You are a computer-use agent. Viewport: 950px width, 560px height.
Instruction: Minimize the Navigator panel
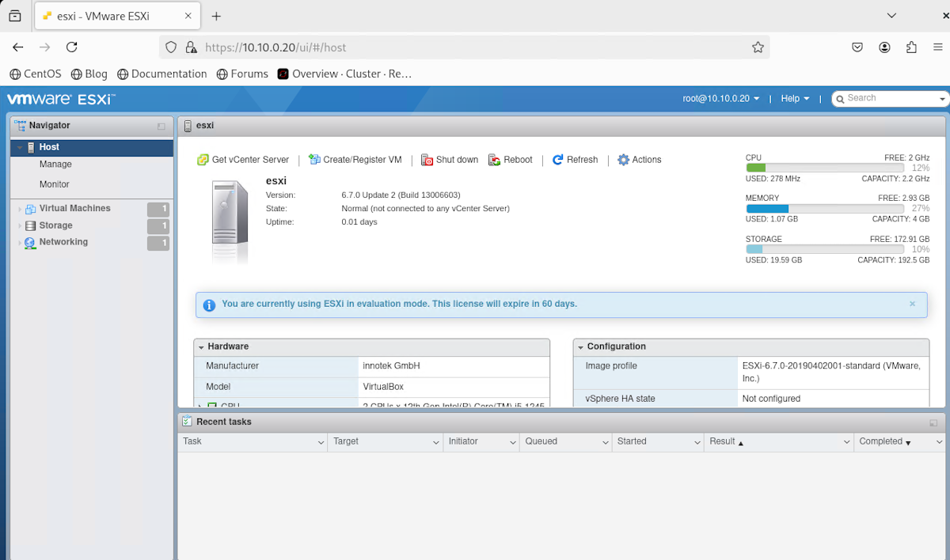point(161,127)
